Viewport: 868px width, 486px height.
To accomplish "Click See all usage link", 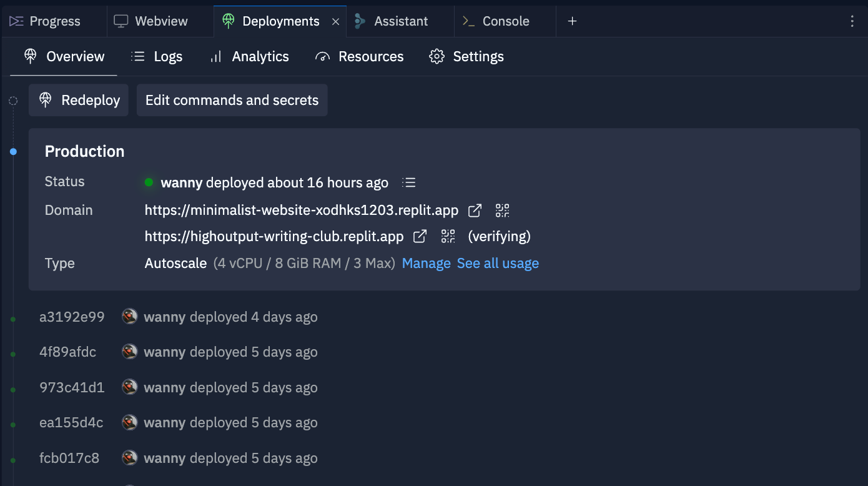I will (498, 264).
